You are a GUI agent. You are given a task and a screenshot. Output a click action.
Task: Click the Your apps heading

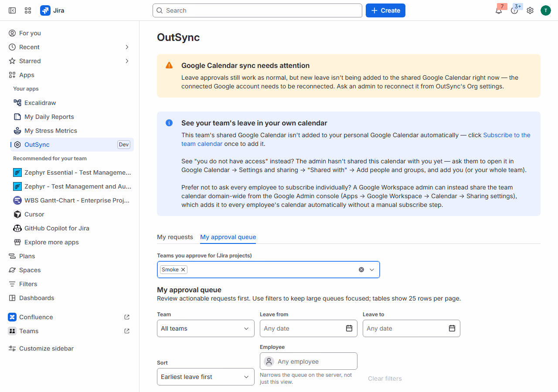pyautogui.click(x=26, y=89)
